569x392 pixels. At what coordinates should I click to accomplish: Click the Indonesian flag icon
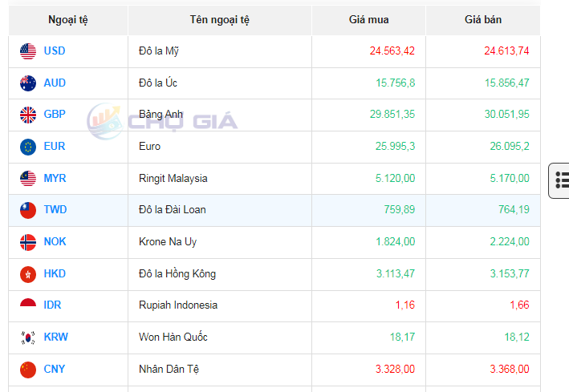click(28, 303)
